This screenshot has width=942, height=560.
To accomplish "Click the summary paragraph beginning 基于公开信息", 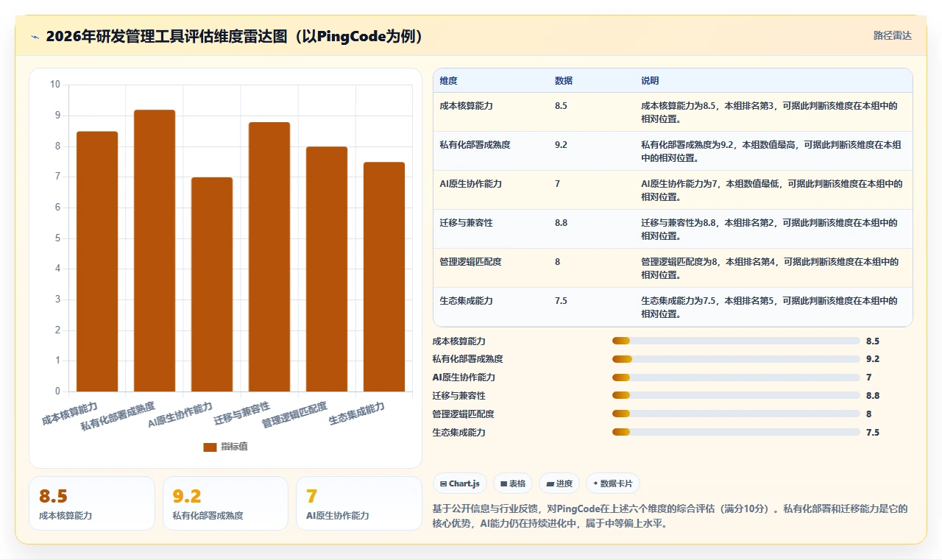I will click(x=670, y=517).
